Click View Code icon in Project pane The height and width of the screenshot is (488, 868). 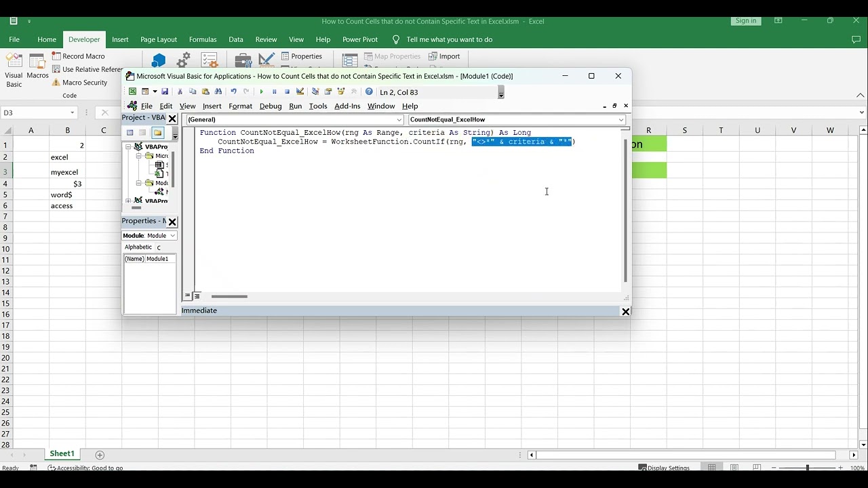[130, 133]
